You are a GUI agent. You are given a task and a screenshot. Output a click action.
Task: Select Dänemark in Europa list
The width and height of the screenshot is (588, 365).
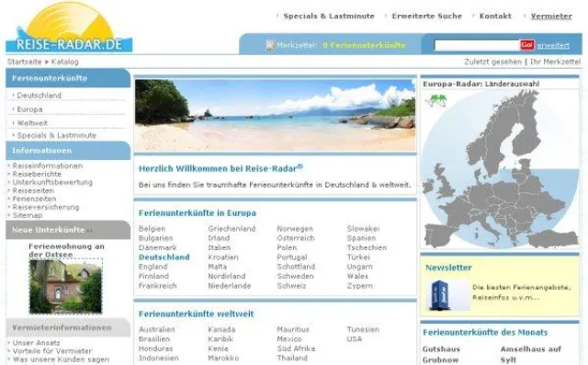157,247
